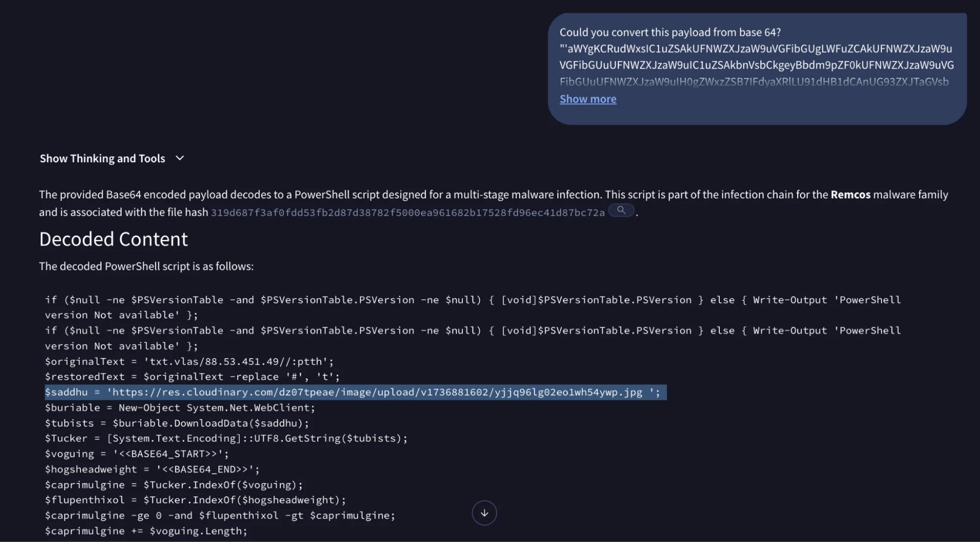Viewport: 980px width, 542px height.
Task: Click the $restoredText replace code line
Action: [192, 377]
